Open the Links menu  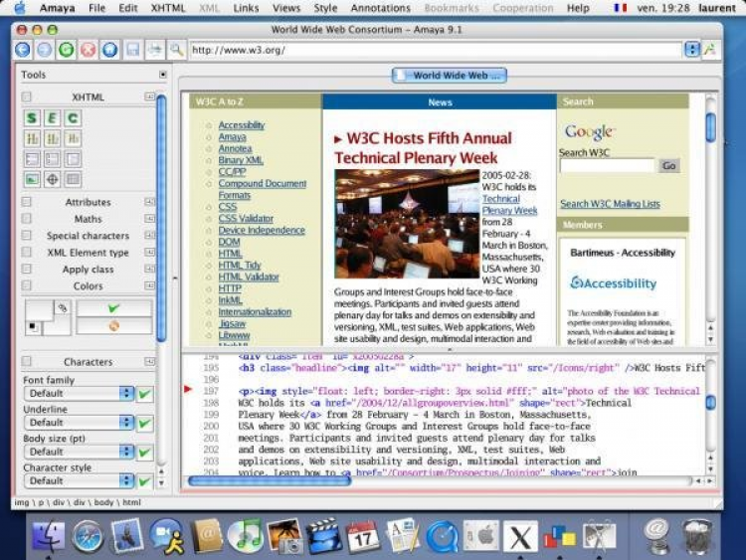(x=246, y=8)
